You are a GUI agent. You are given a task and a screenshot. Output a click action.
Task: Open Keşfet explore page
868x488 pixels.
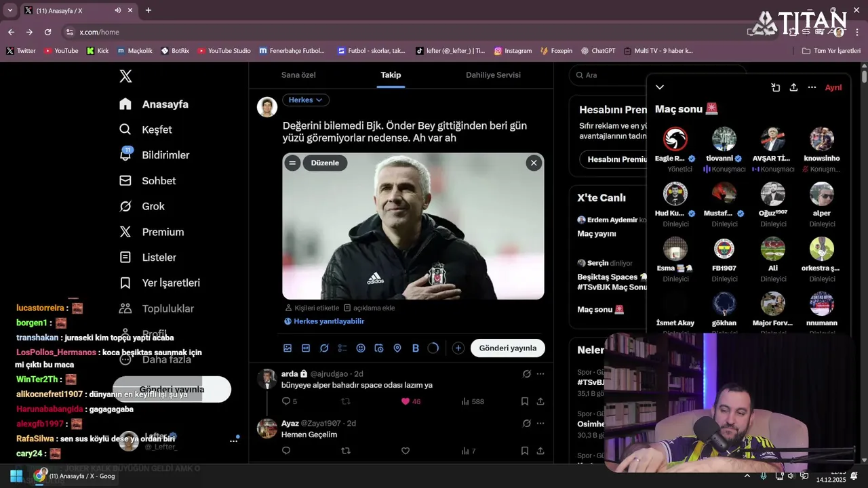145,129
